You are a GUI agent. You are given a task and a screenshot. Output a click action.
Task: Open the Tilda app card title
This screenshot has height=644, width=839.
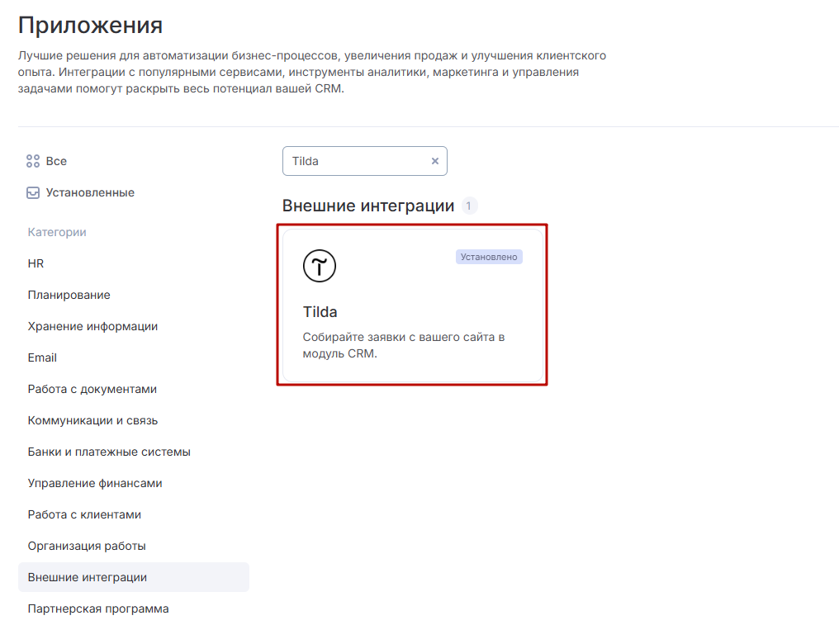click(x=320, y=312)
